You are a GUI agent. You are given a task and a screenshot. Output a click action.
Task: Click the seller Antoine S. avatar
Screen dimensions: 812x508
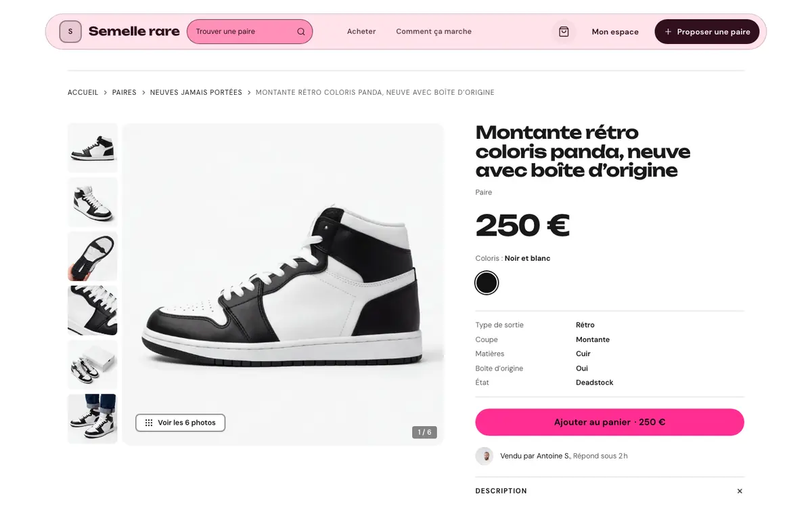pyautogui.click(x=484, y=456)
